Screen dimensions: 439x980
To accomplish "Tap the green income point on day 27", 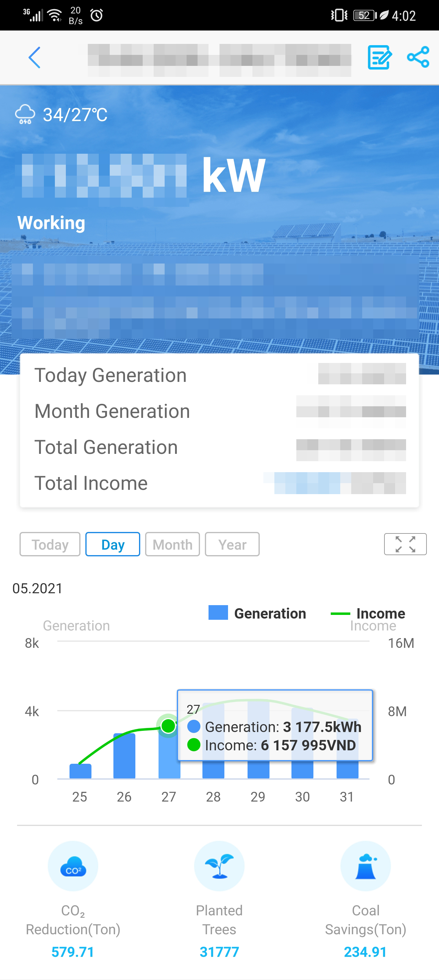I will coord(168,726).
